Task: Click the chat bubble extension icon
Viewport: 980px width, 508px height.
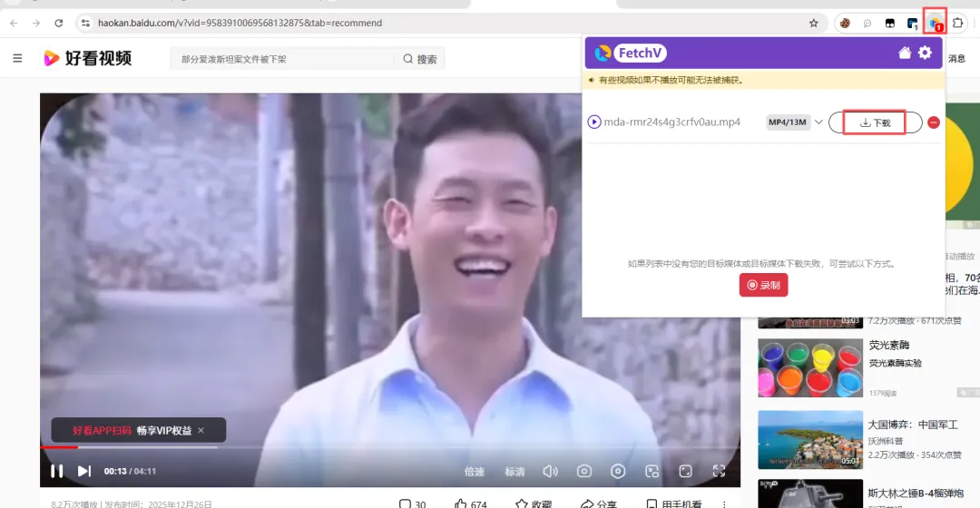Action: (x=867, y=23)
